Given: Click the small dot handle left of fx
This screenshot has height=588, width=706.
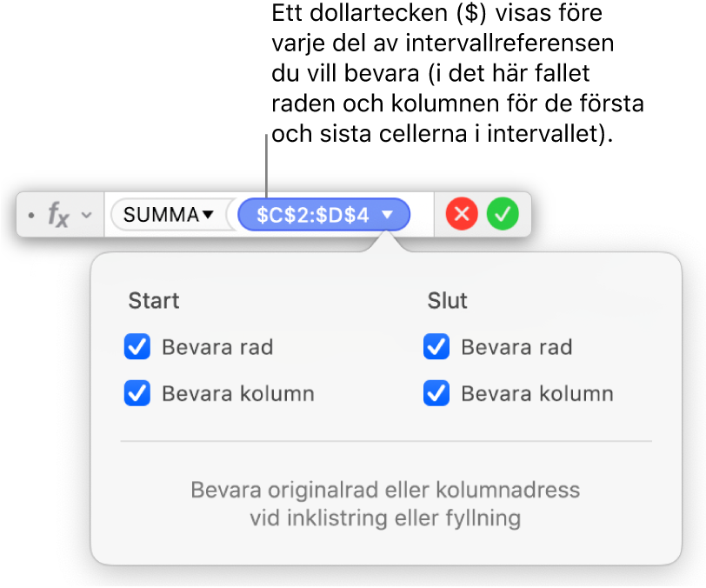Looking at the screenshot, I should [32, 215].
